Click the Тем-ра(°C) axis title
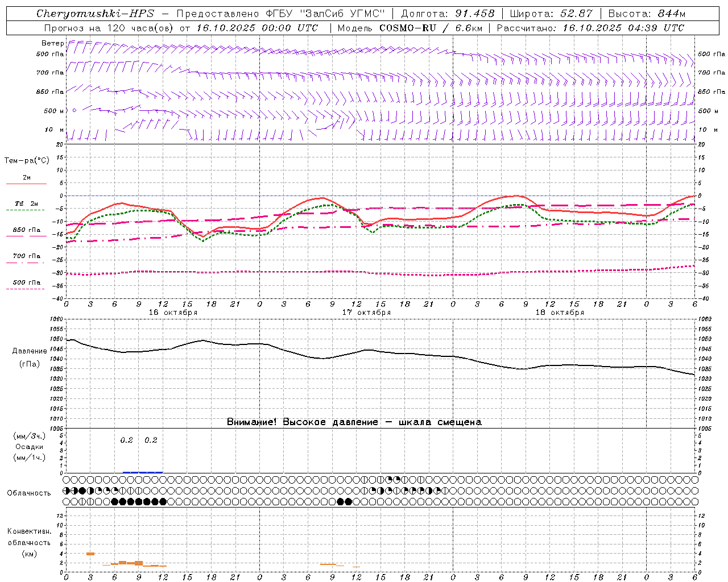The width and height of the screenshot is (728, 582). [27, 161]
